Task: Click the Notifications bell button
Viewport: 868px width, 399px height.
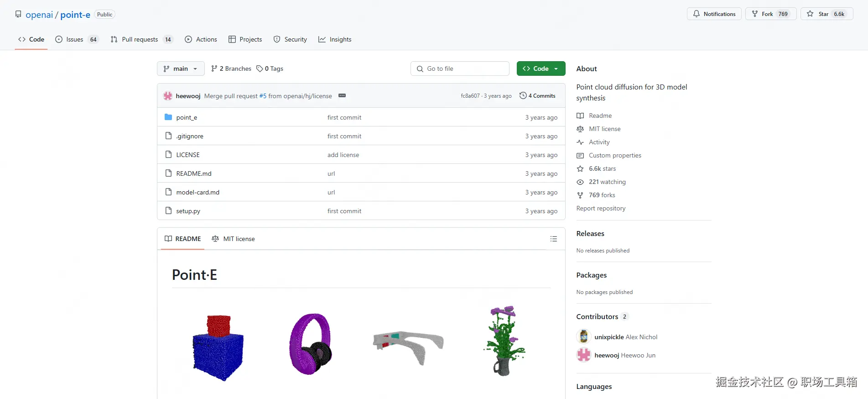Action: (x=714, y=14)
